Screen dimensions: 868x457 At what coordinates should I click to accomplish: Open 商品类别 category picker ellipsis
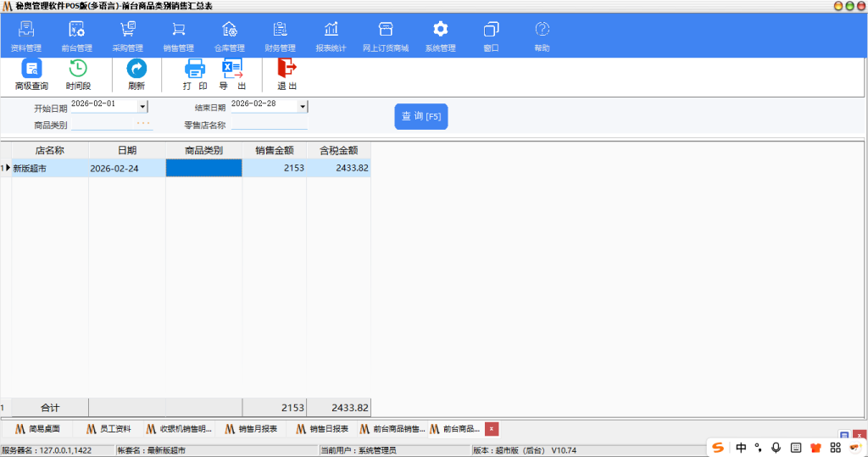click(x=143, y=125)
